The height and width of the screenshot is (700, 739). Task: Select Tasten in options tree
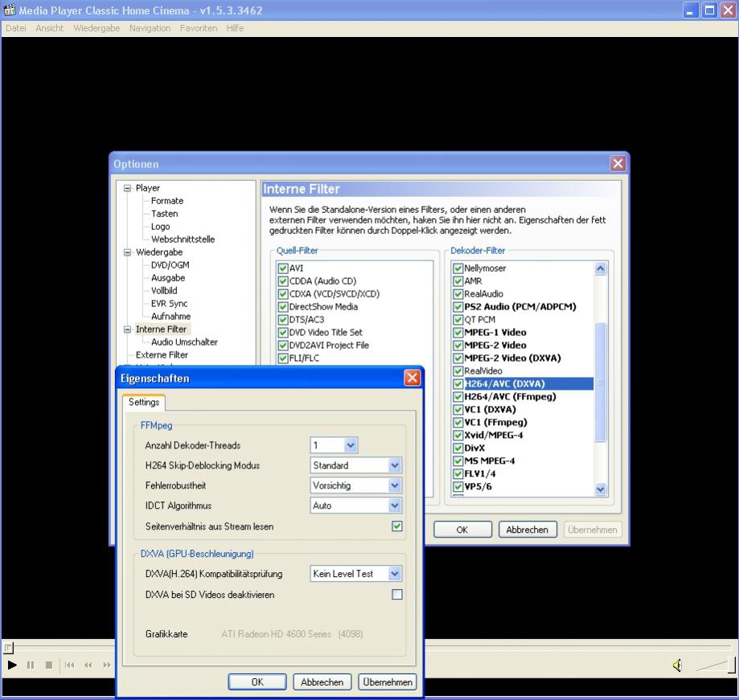click(x=165, y=214)
